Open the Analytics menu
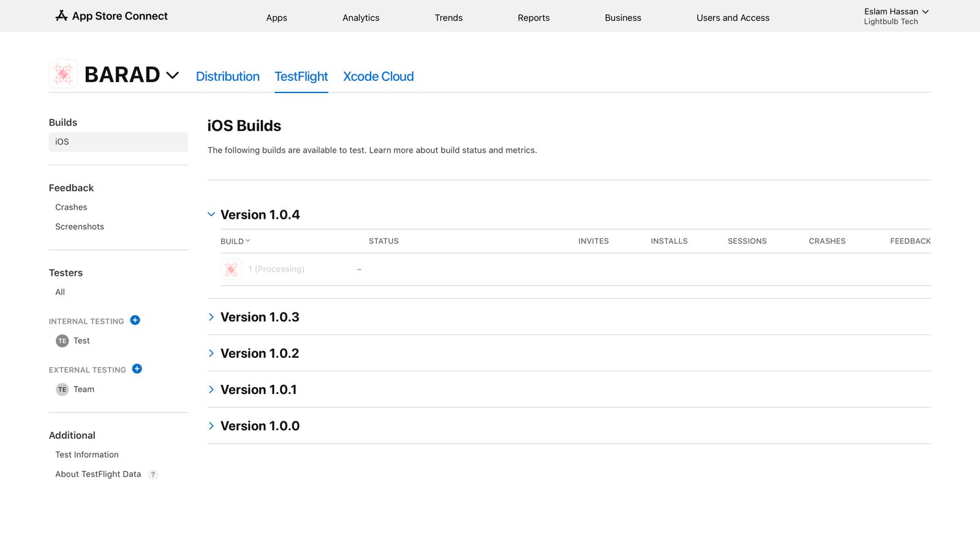This screenshot has height=560, width=980. pos(361,18)
